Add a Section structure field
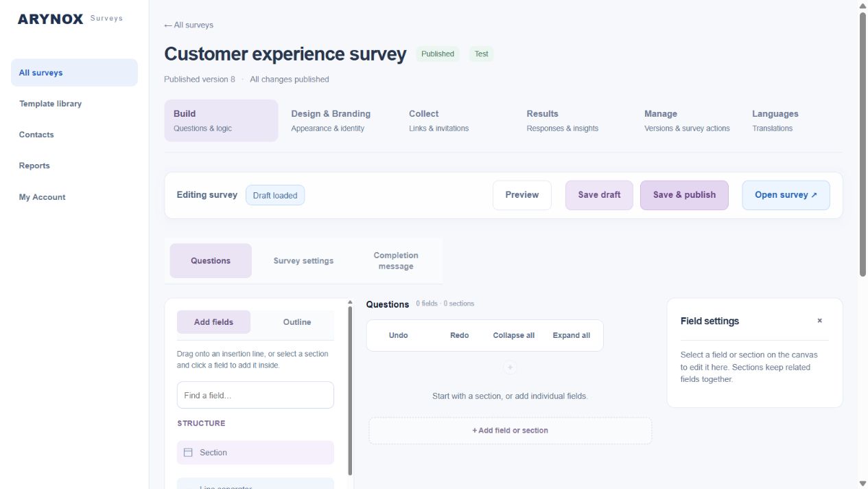The width and height of the screenshot is (868, 489). coord(255,453)
